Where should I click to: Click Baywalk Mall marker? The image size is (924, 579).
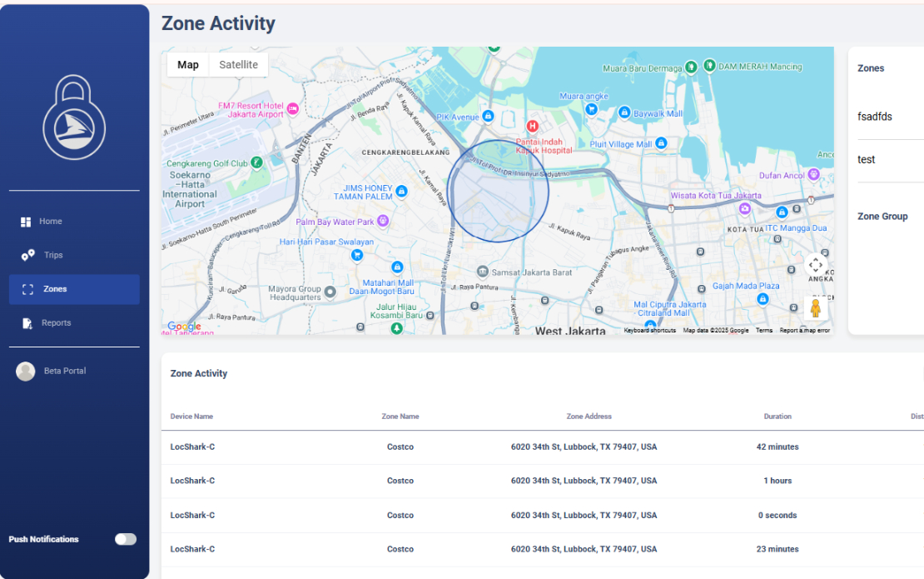coord(624,112)
